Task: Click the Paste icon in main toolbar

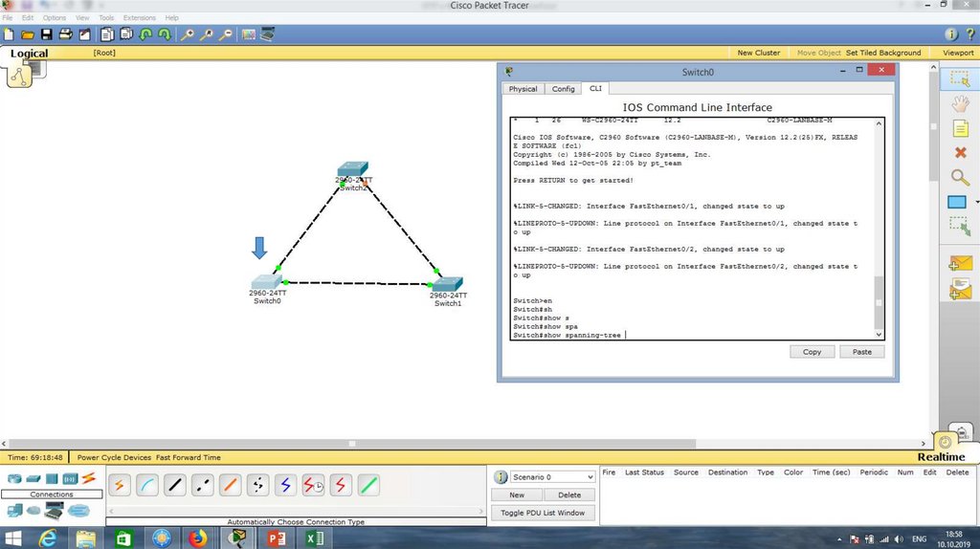Action: pos(126,34)
